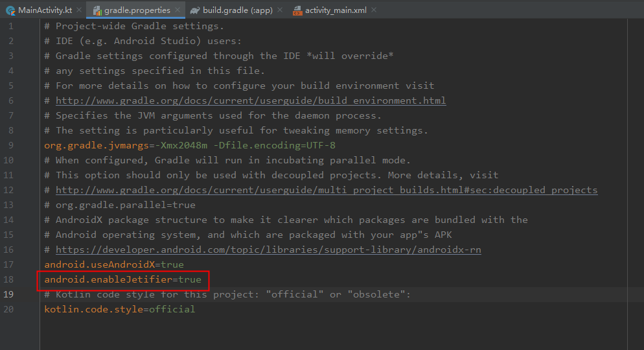The height and width of the screenshot is (350, 644).
Task: Switch to the MainActivity.kt tab
Action: (45, 10)
